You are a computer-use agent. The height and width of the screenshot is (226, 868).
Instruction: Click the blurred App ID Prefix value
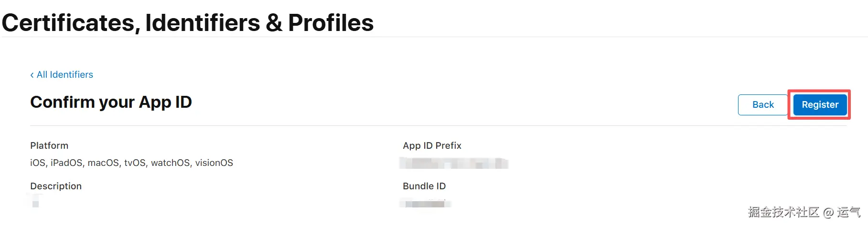tap(453, 164)
